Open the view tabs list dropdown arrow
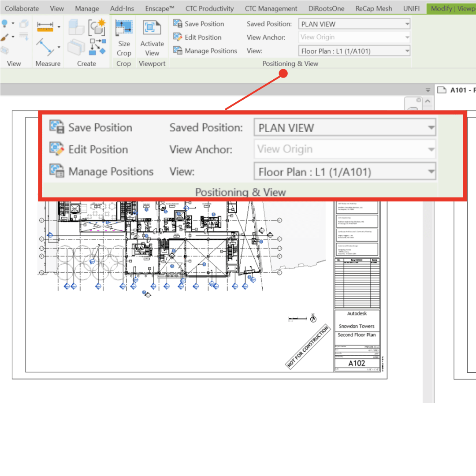The height and width of the screenshot is (476, 476). point(428,90)
